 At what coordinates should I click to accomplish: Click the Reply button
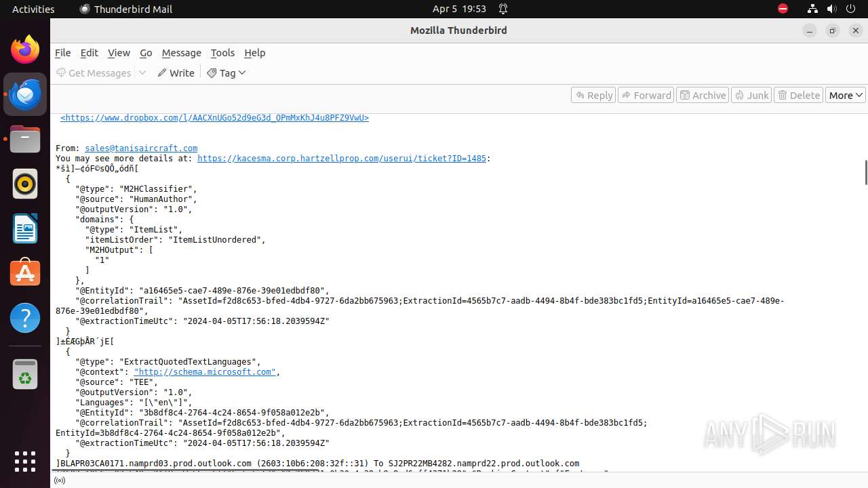[593, 95]
